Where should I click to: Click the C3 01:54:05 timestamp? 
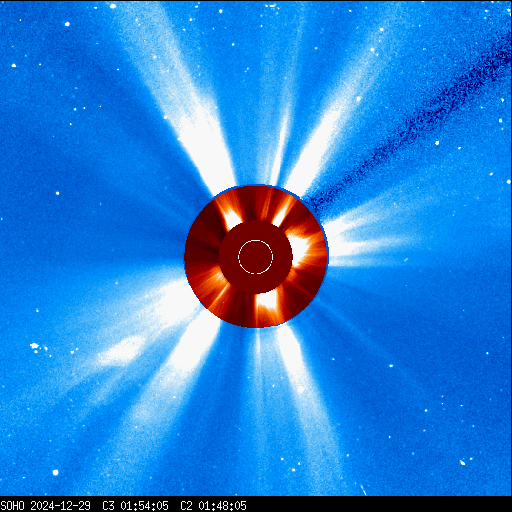pos(135,506)
